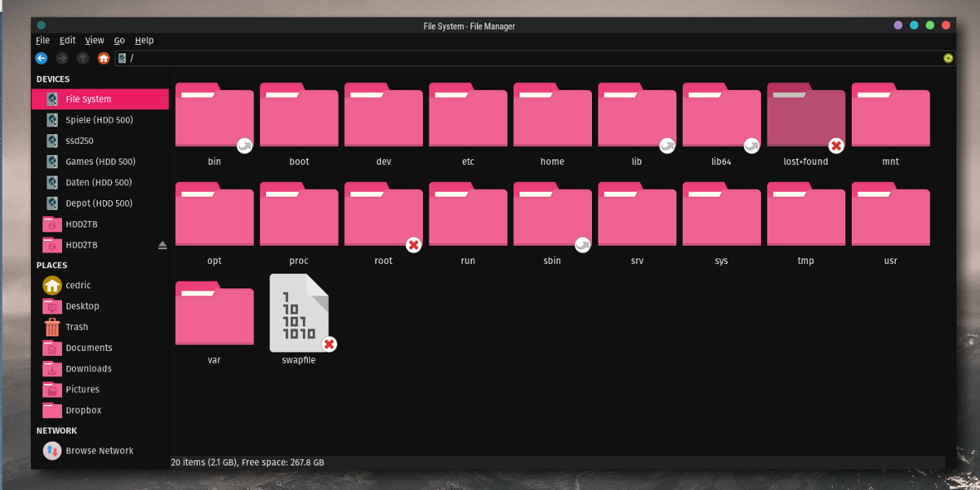Open Dropbox in the Places sidebar
980x490 pixels.
tap(100, 410)
